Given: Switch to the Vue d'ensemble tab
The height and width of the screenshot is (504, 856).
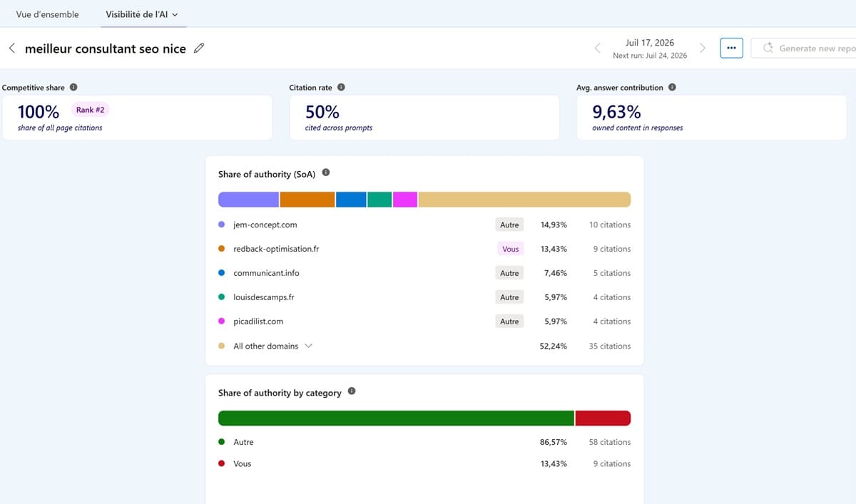Looking at the screenshot, I should [x=47, y=14].
